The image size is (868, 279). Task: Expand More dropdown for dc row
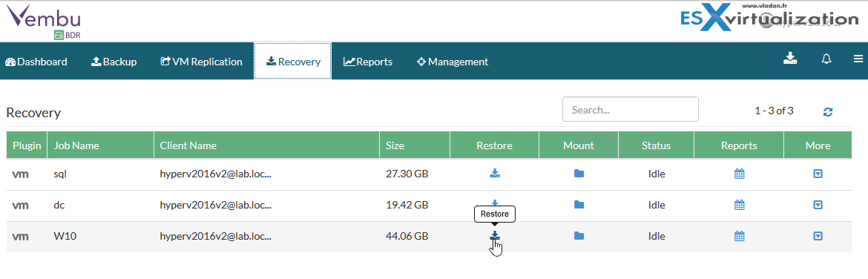tap(818, 205)
